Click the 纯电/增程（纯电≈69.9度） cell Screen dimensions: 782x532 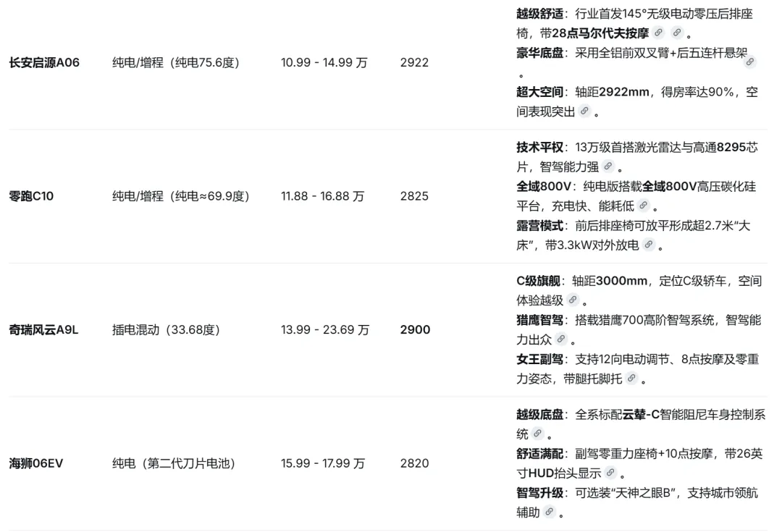(x=180, y=196)
